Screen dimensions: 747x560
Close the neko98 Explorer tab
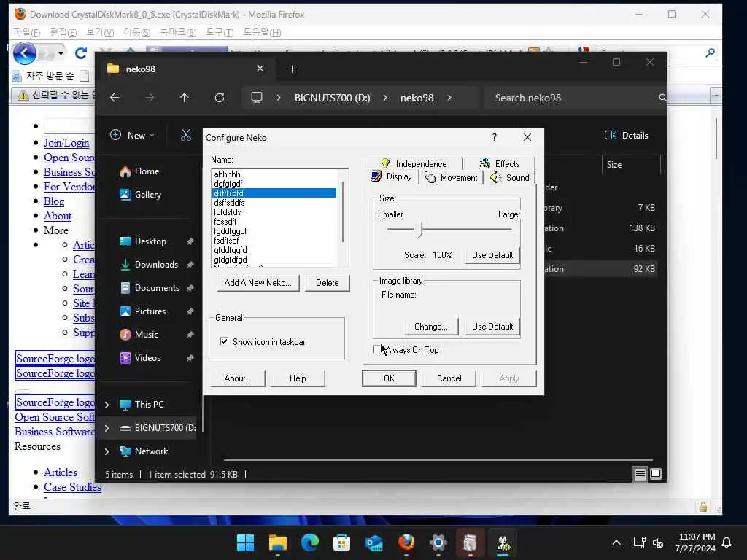click(260, 69)
